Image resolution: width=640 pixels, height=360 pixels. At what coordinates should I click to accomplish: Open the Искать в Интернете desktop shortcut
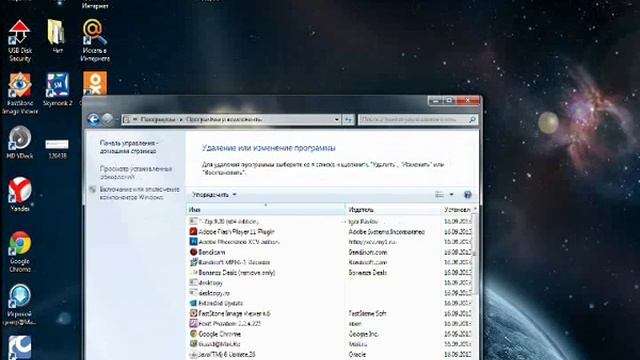(x=95, y=40)
